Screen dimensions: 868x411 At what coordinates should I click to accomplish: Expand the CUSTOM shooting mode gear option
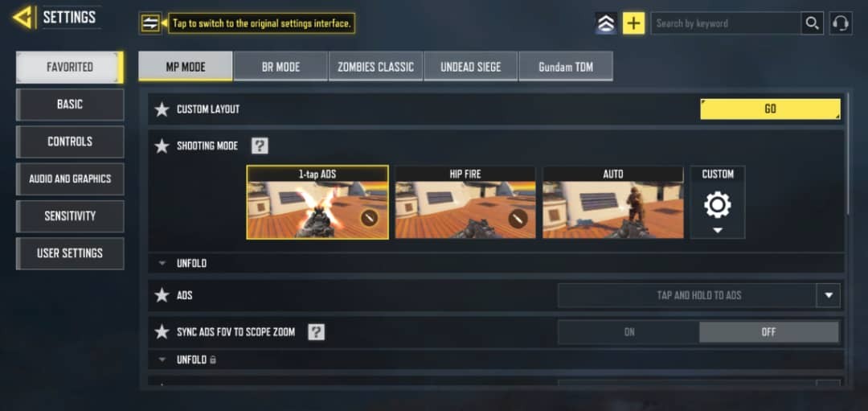click(x=718, y=202)
